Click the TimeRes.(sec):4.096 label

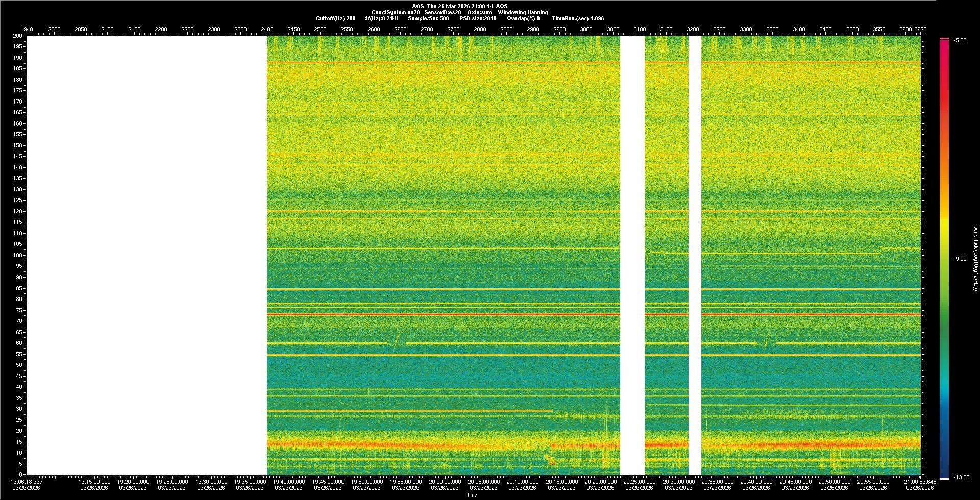click(578, 18)
